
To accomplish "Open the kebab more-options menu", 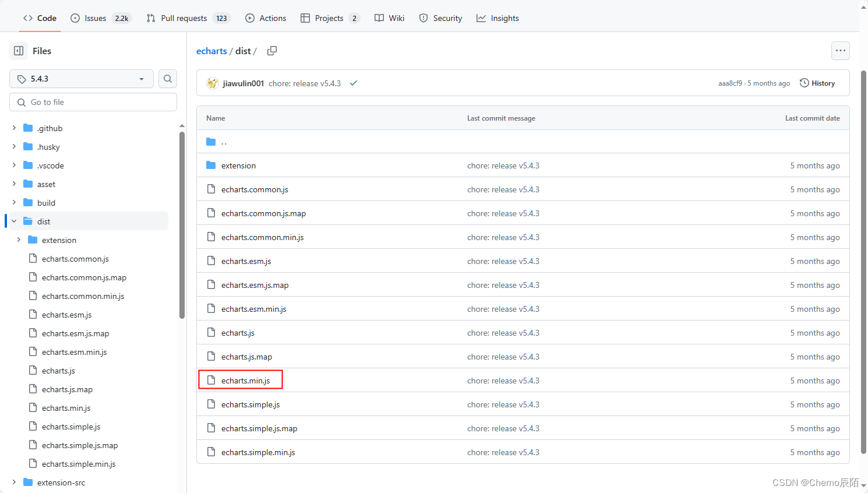I will coord(840,51).
